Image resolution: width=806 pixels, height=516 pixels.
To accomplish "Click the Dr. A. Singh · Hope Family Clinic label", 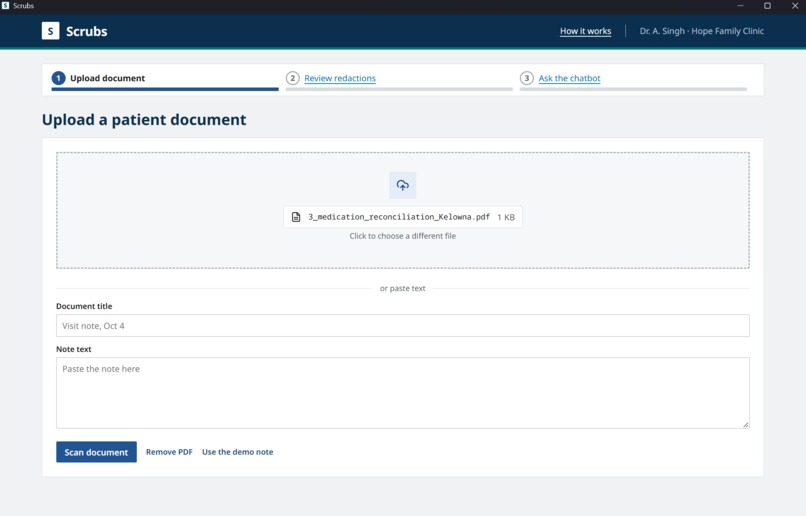I will pyautogui.click(x=702, y=31).
